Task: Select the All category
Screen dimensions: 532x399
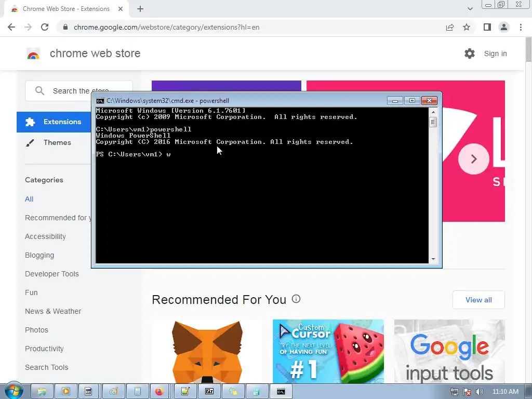Action: (29, 199)
